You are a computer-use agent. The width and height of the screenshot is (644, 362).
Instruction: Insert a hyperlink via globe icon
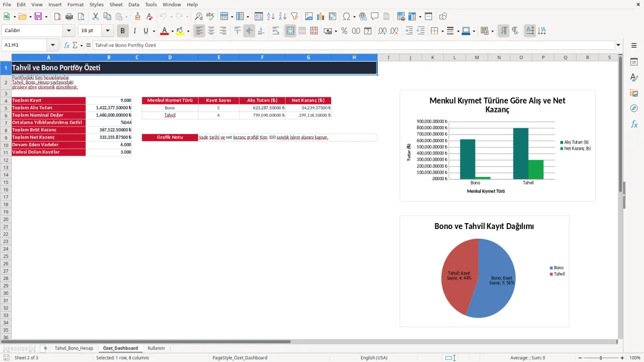click(363, 17)
